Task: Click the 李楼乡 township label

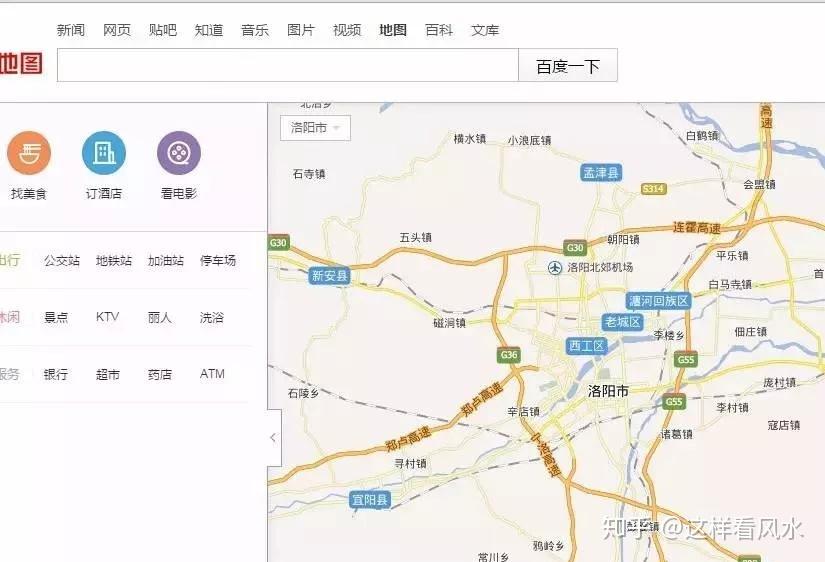Action: coord(669,335)
